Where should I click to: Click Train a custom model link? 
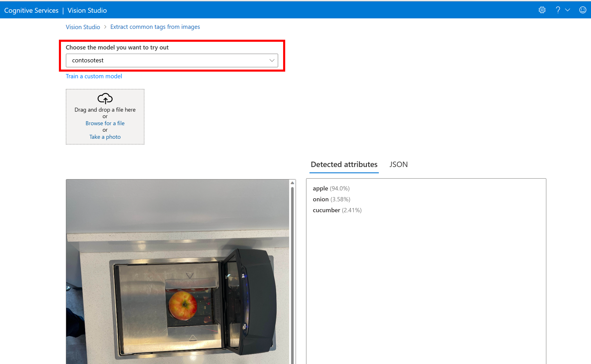[x=94, y=76]
